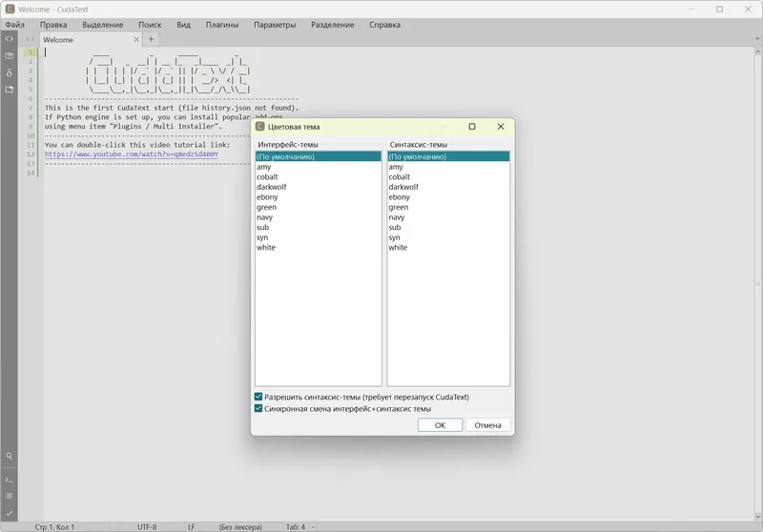Screen dimensions: 763x532
Task: Click line number 7 in the gutter
Action: click(x=31, y=108)
